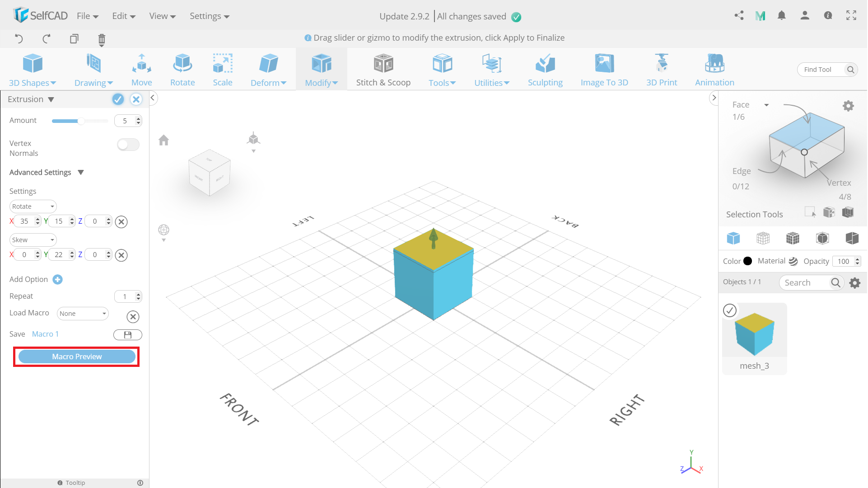Open Image To 3D tool
This screenshot has height=488, width=868.
604,70
